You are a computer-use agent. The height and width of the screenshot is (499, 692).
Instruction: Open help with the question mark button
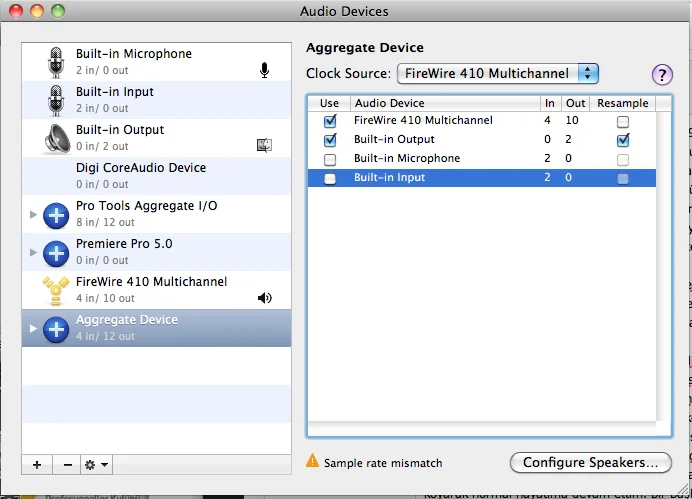pos(662,74)
